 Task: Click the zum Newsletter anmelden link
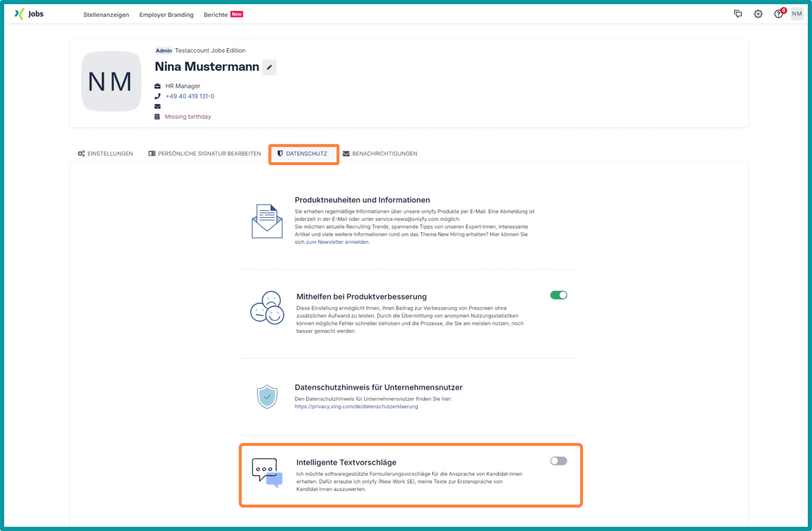pos(337,242)
